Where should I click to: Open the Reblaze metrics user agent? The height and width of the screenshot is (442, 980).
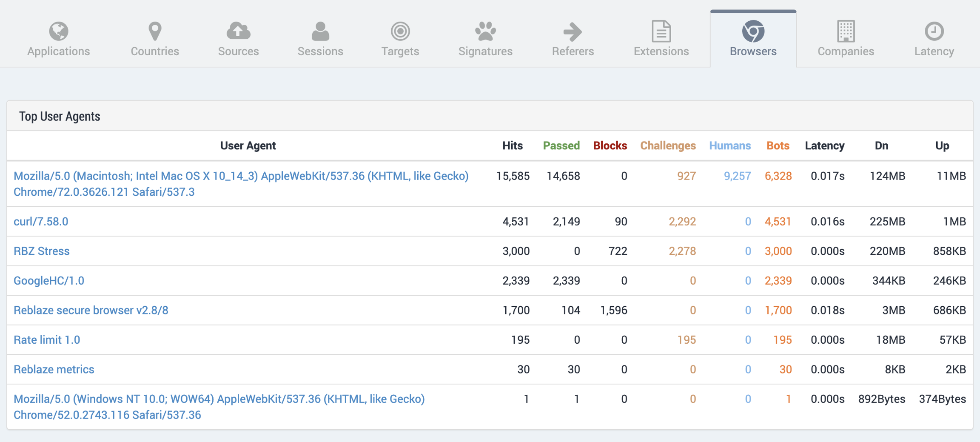click(x=54, y=369)
